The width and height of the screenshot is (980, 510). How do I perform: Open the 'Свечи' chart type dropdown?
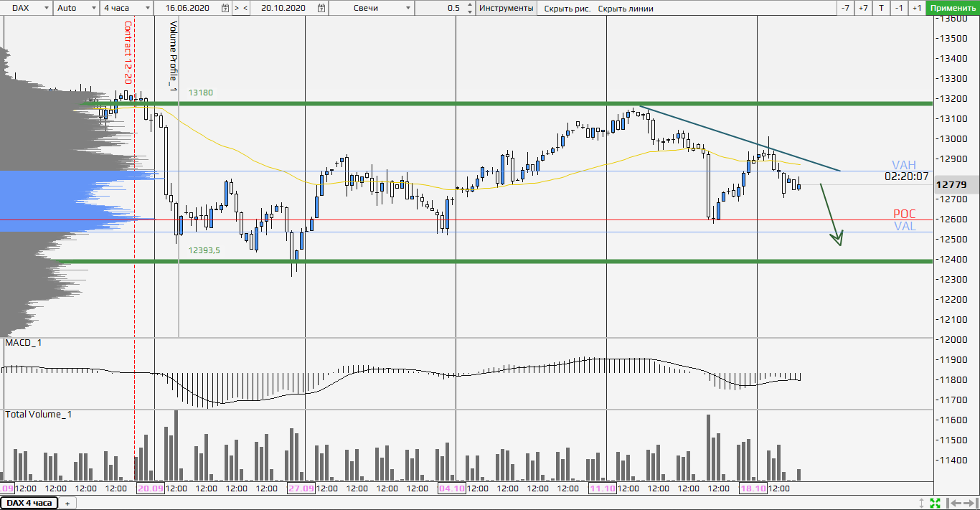[373, 8]
